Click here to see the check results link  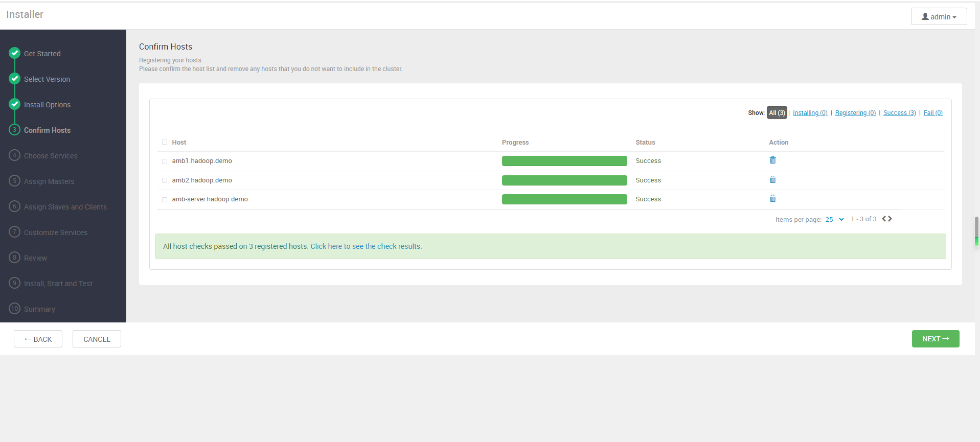(x=366, y=246)
